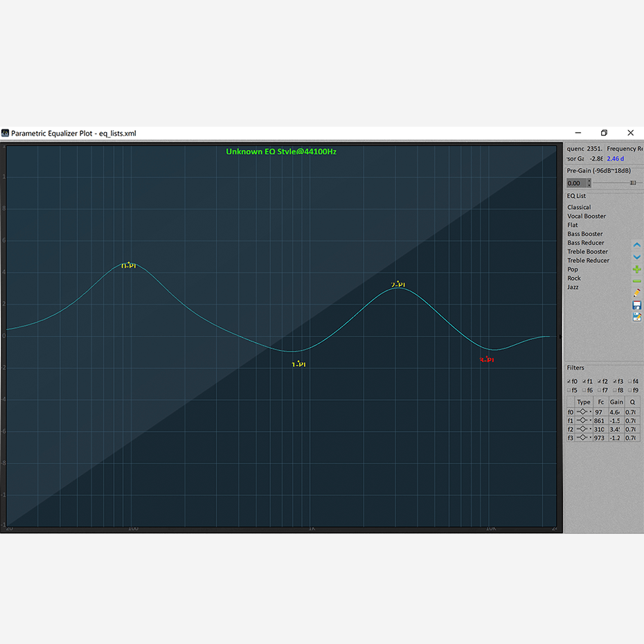Select the Jazz preset

tap(572, 287)
